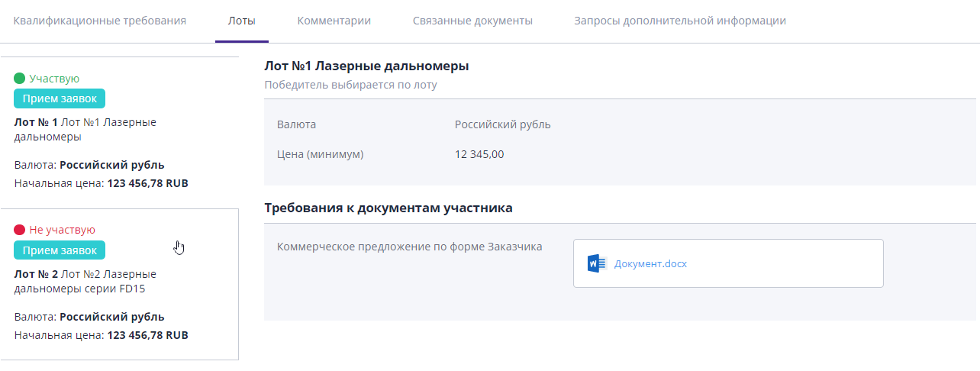
Task: Open the Документ.docx file link
Action: point(650,264)
